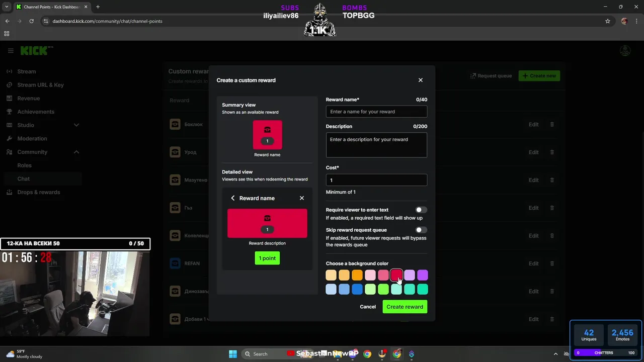Delete the Урод reward with trash icon

point(552,152)
